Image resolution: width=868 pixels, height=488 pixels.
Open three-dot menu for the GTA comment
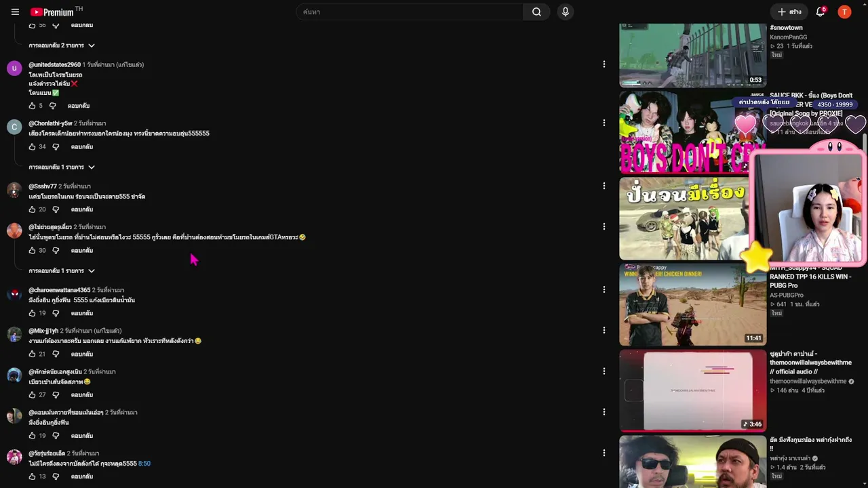pyautogui.click(x=604, y=226)
